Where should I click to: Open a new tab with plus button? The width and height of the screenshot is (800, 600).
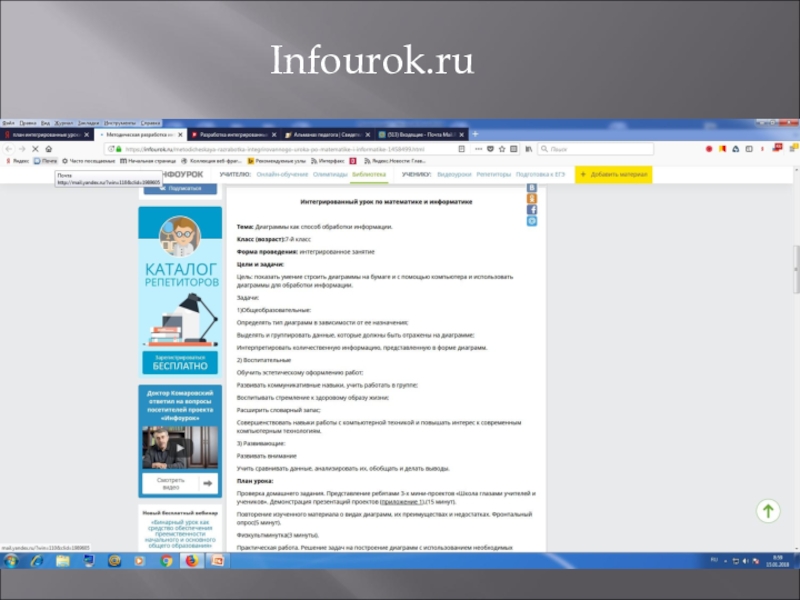coord(475,134)
